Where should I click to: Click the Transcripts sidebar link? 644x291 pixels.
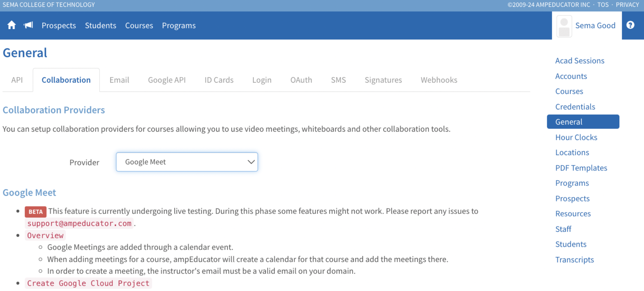[x=574, y=260]
